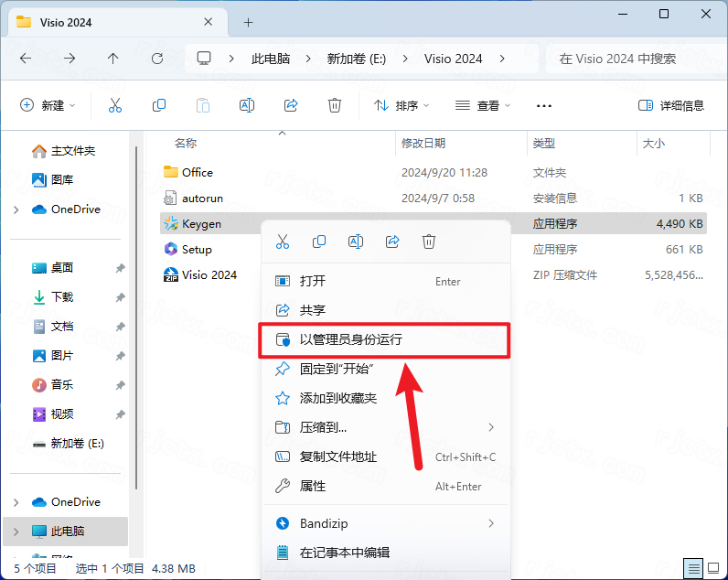This screenshot has height=580, width=728.
Task: Click the context menu Rename icon
Action: pyautogui.click(x=356, y=242)
